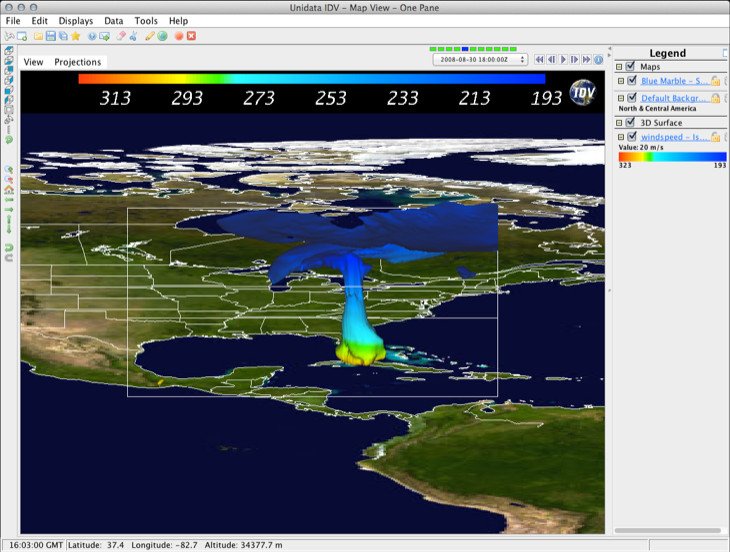Collapse the Blue Marble legend entry
730x552 pixels.
click(621, 81)
